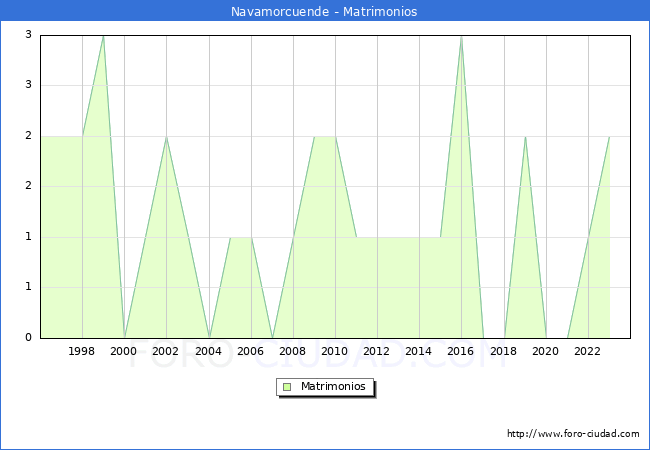The width and height of the screenshot is (650, 450).
Task: Click the 2014 x-axis label
Action: coord(419,351)
